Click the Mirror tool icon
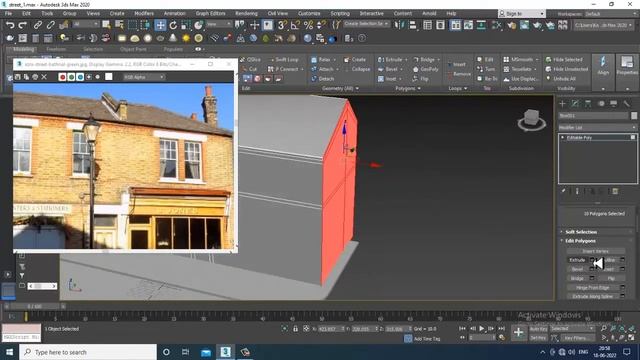 click(x=398, y=25)
